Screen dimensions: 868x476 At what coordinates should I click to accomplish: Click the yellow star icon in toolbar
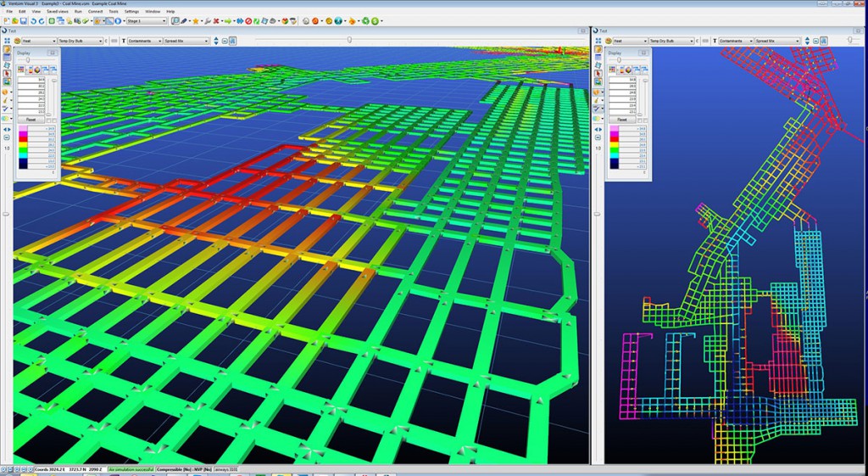pyautogui.click(x=196, y=21)
